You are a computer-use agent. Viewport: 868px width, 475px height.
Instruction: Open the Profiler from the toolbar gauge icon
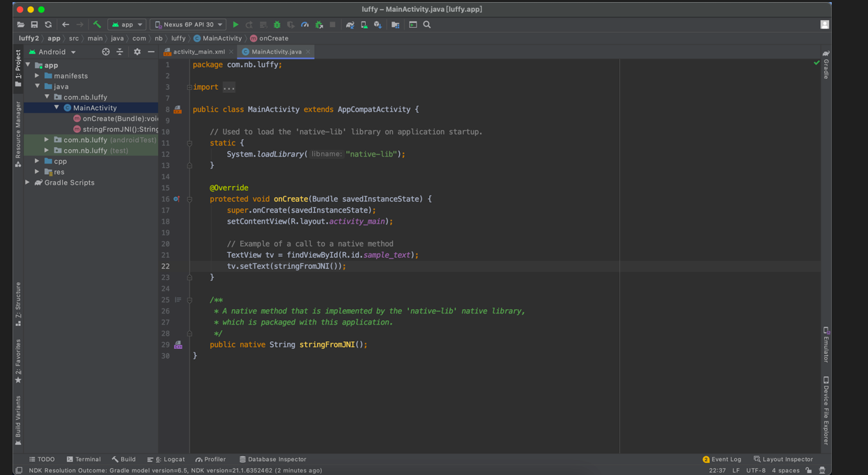[x=304, y=24]
